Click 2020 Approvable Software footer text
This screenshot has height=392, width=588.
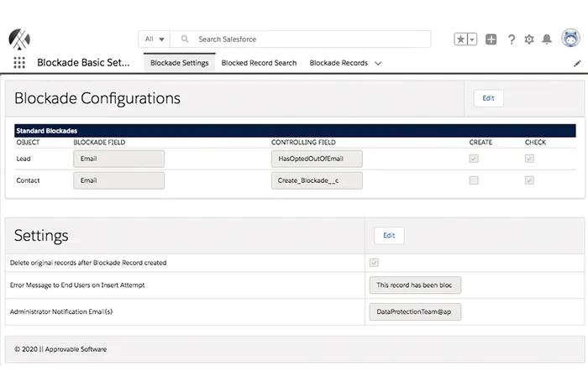pyautogui.click(x=60, y=349)
